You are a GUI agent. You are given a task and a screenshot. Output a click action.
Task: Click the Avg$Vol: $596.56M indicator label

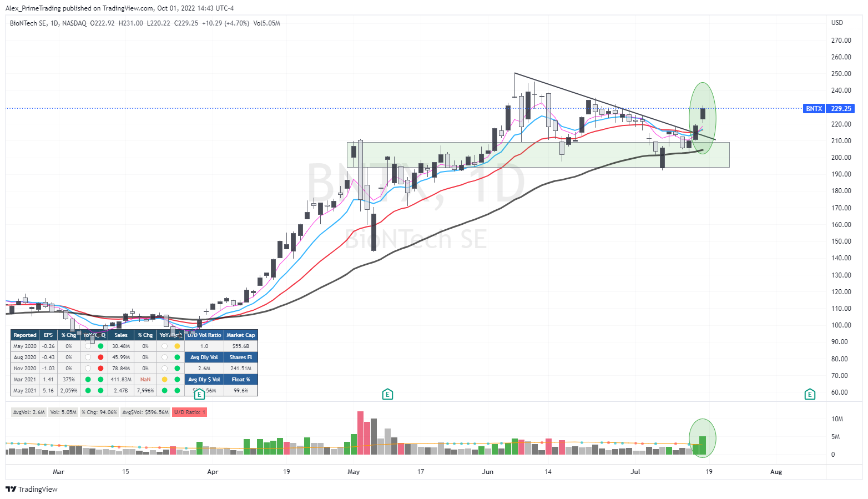145,412
